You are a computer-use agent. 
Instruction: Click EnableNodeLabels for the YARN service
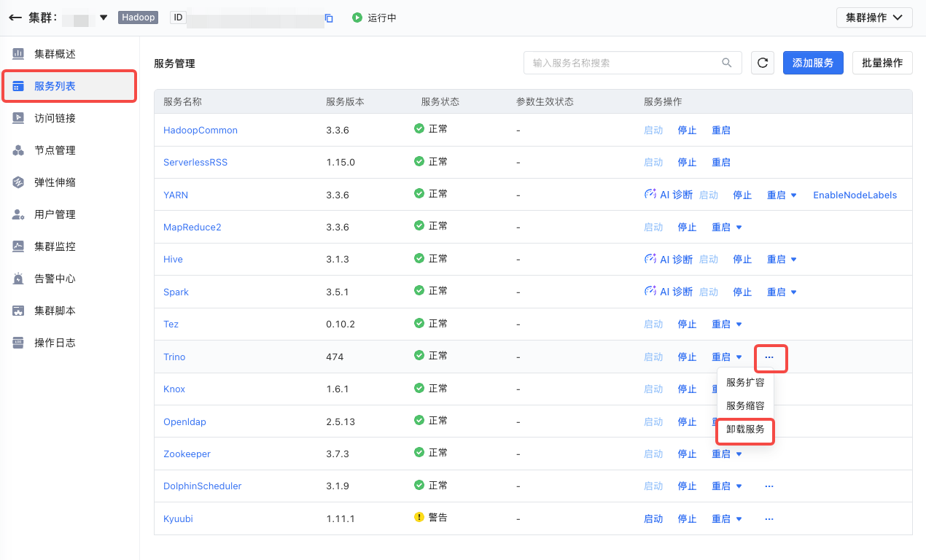coord(855,195)
